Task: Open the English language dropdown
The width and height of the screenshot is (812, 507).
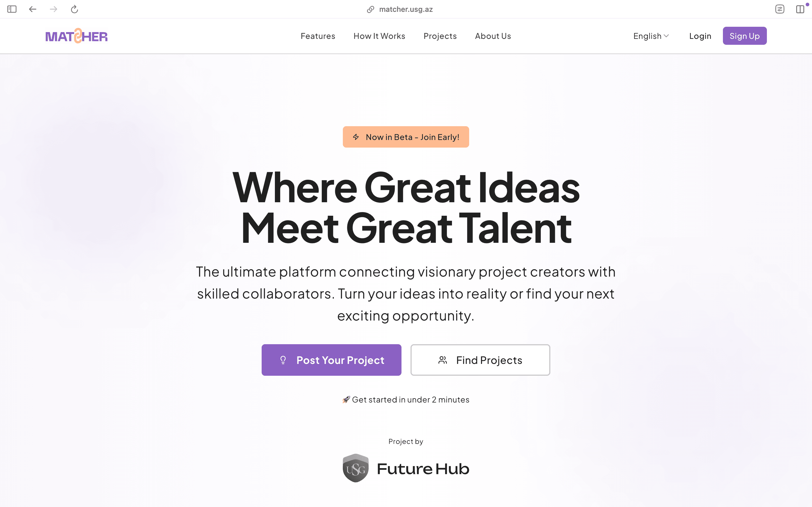Action: click(x=651, y=36)
